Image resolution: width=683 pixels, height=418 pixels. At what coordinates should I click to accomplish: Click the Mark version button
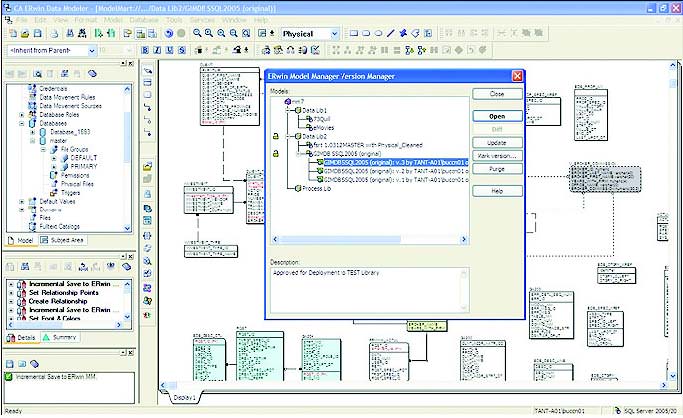(x=497, y=156)
